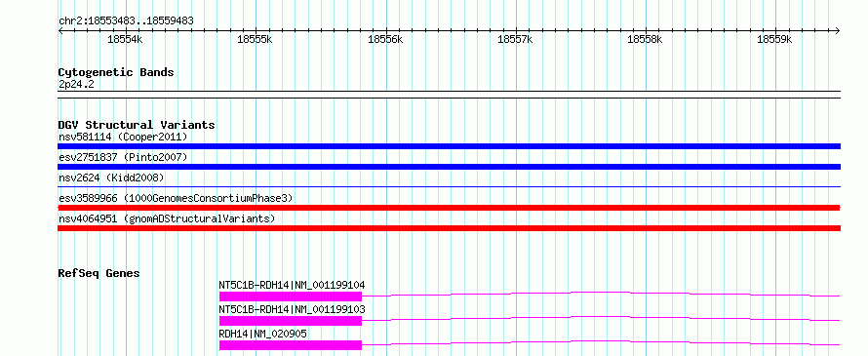Click the intron line of NM_001199103
This screenshot has width=868, height=356.
[x=601, y=318]
